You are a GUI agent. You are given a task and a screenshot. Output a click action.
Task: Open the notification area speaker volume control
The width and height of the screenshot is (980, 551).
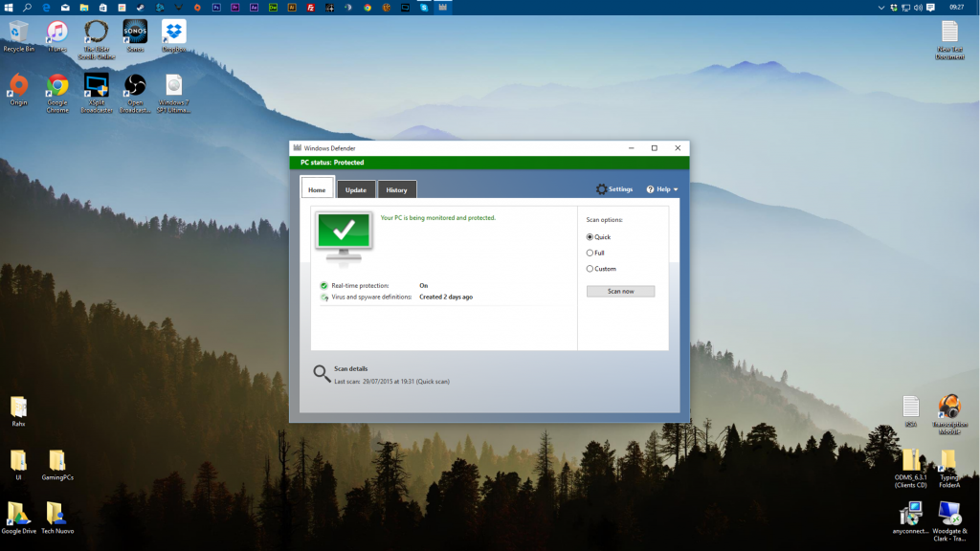pos(919,9)
